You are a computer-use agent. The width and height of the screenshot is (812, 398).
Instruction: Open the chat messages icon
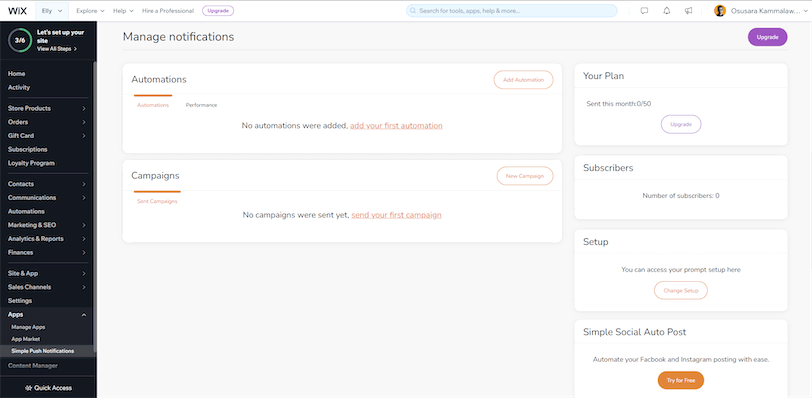click(x=644, y=11)
